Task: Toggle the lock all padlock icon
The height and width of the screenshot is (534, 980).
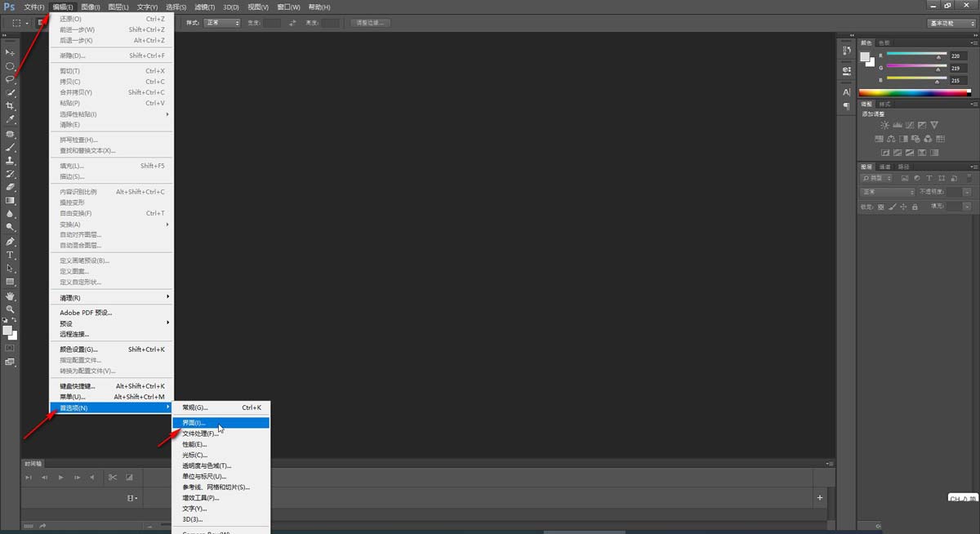Action: click(x=914, y=207)
